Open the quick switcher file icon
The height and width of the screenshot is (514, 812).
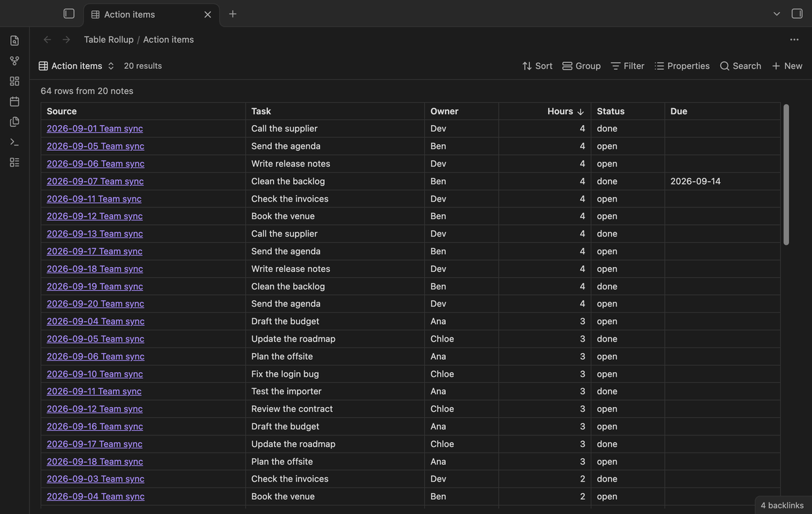[x=14, y=41]
